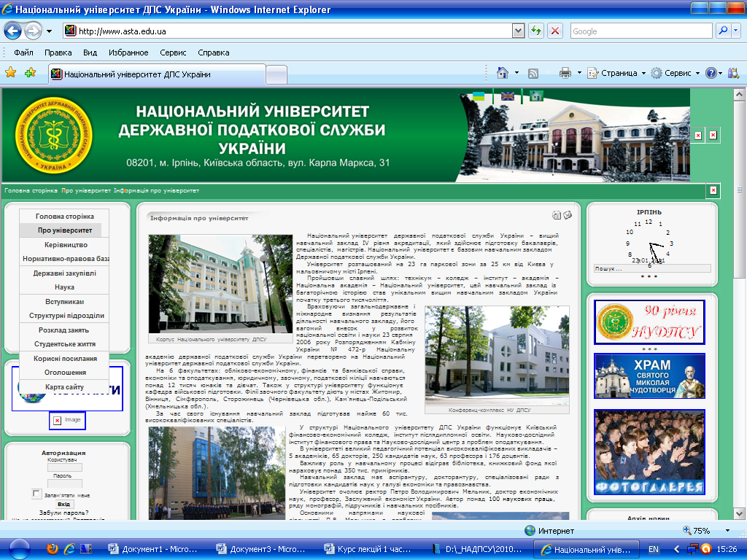The height and width of the screenshot is (560, 747).
Task: Launch Firefox from the quick launch bar
Action: coord(52,549)
